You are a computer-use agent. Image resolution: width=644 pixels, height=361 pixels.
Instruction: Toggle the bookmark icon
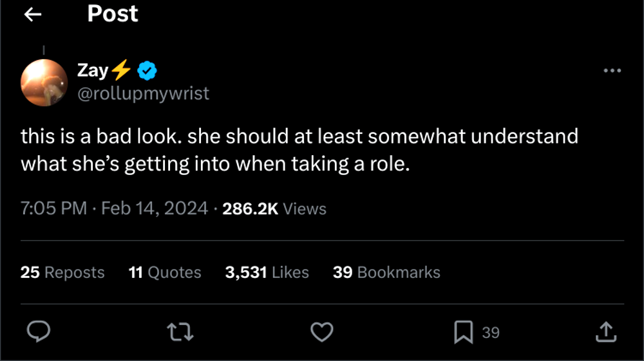(463, 332)
